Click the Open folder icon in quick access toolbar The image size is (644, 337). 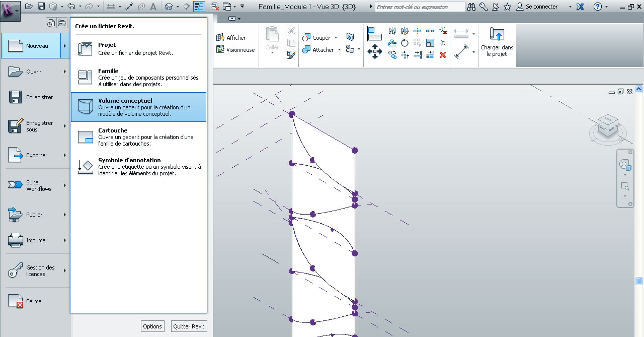(x=29, y=7)
